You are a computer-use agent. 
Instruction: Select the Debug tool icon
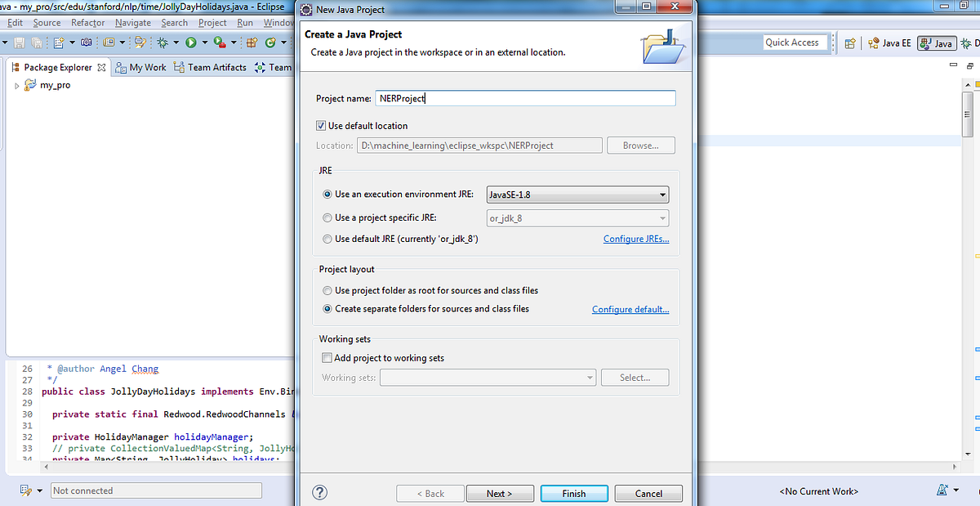coord(163,41)
